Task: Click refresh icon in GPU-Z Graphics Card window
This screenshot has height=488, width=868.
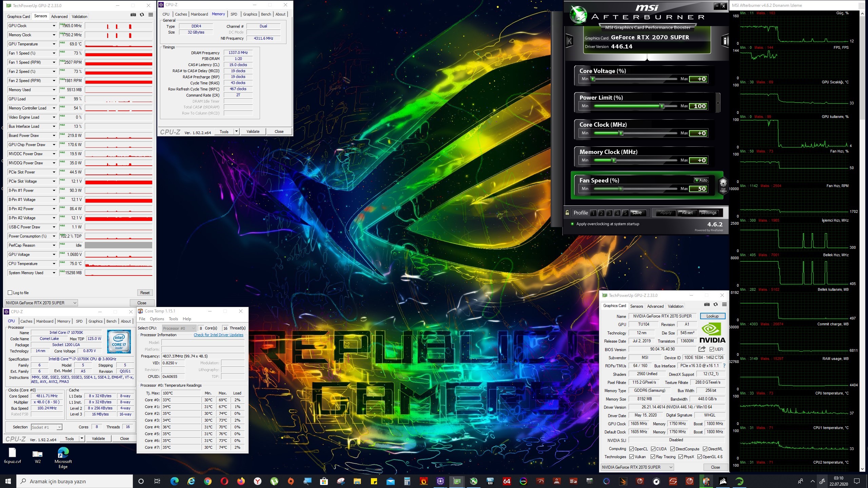Action: [715, 305]
